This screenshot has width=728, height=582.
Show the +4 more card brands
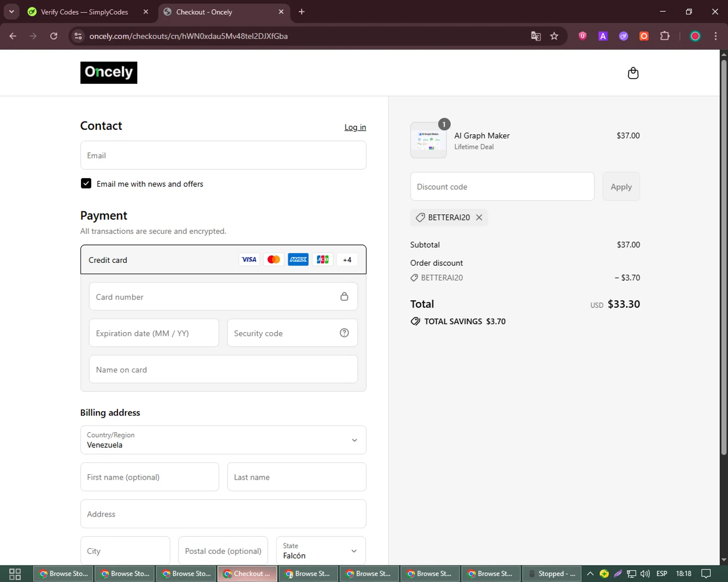click(347, 259)
